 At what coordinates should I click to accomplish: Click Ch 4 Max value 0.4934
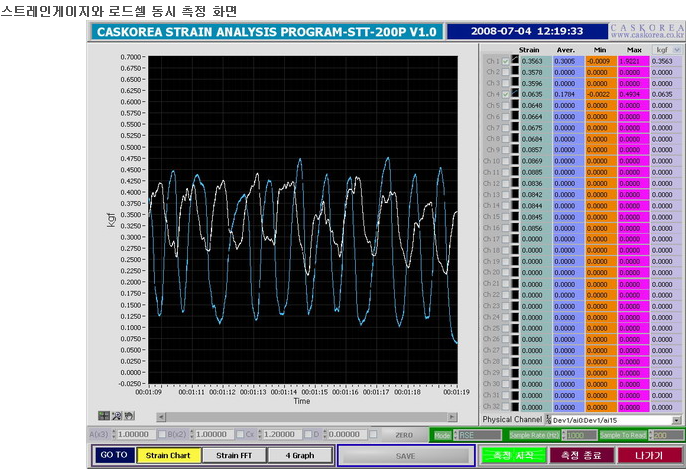click(x=634, y=94)
